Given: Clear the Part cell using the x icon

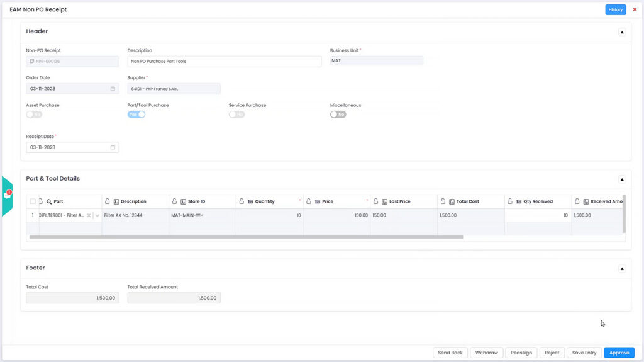Looking at the screenshot, I should tap(89, 215).
